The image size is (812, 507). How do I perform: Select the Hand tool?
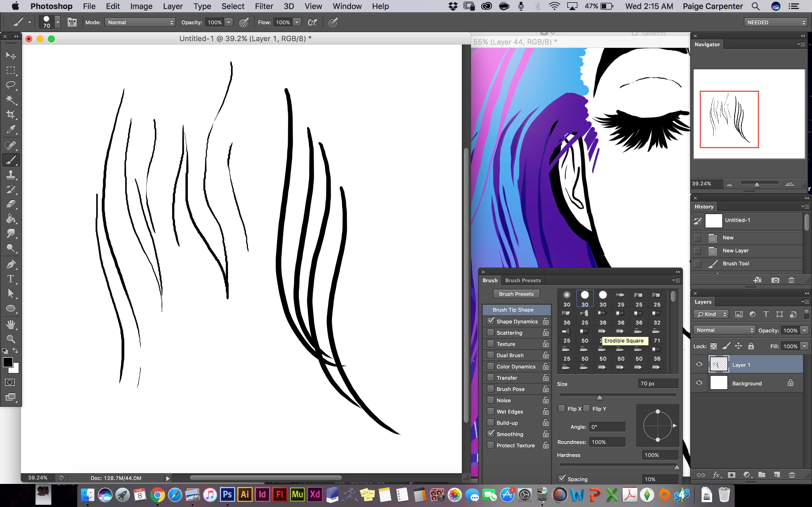(11, 324)
